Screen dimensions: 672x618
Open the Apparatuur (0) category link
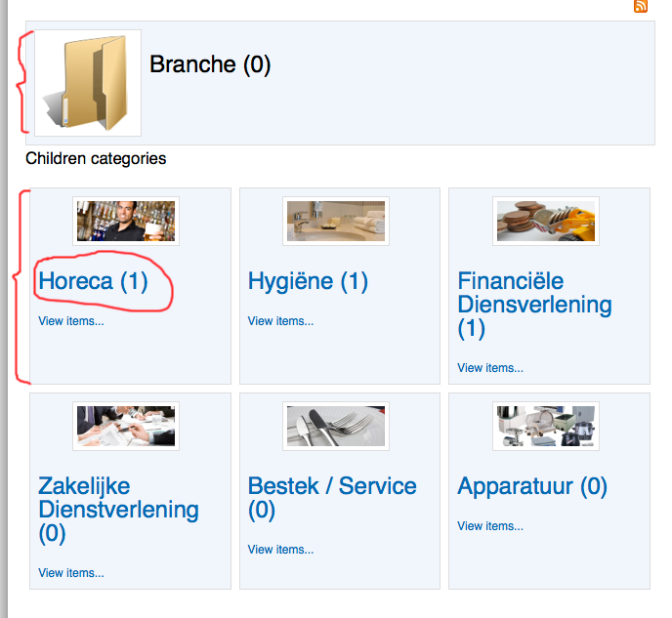(x=532, y=486)
